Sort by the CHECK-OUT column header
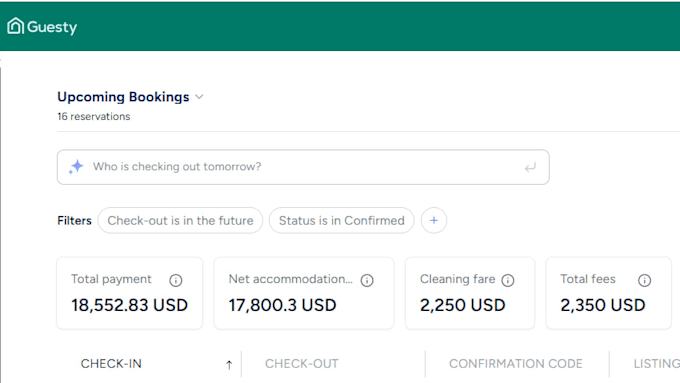The width and height of the screenshot is (680, 383). point(302,363)
